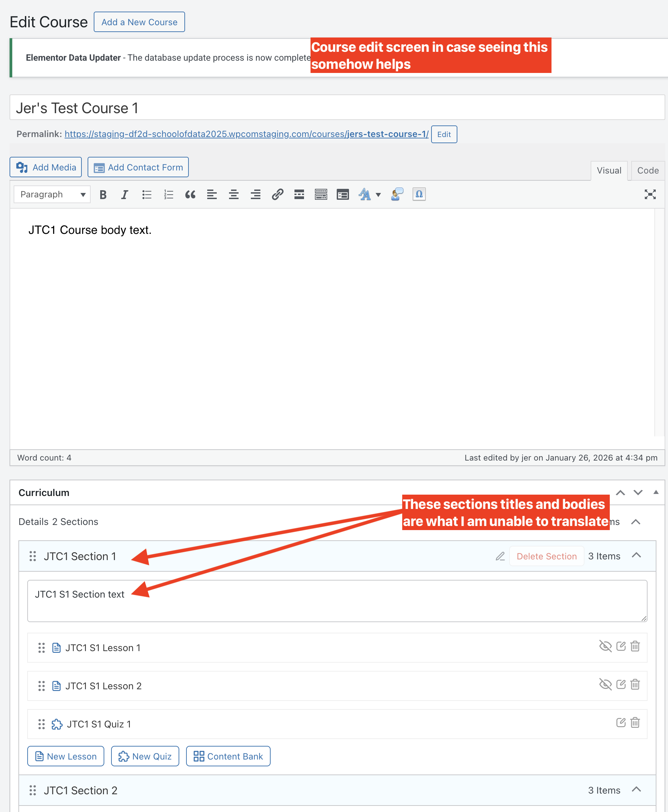Click the italic formatting icon
Screen dimensions: 668x812
point(124,195)
